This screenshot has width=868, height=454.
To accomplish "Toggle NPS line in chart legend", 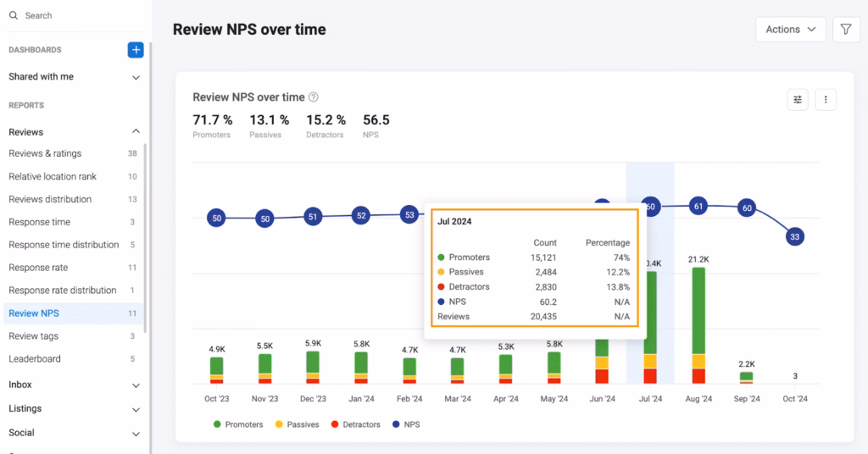I will click(405, 424).
